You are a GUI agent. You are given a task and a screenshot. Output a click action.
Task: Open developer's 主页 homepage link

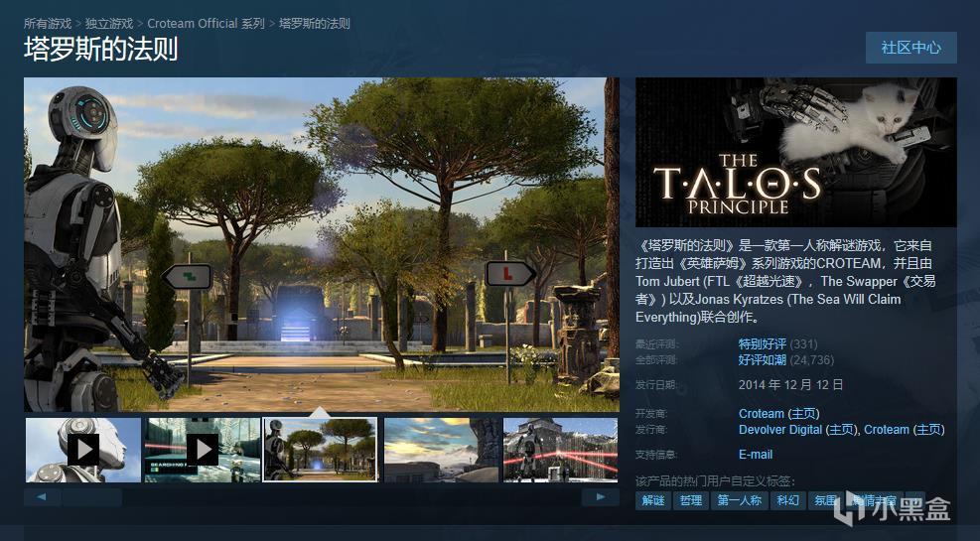[803, 414]
